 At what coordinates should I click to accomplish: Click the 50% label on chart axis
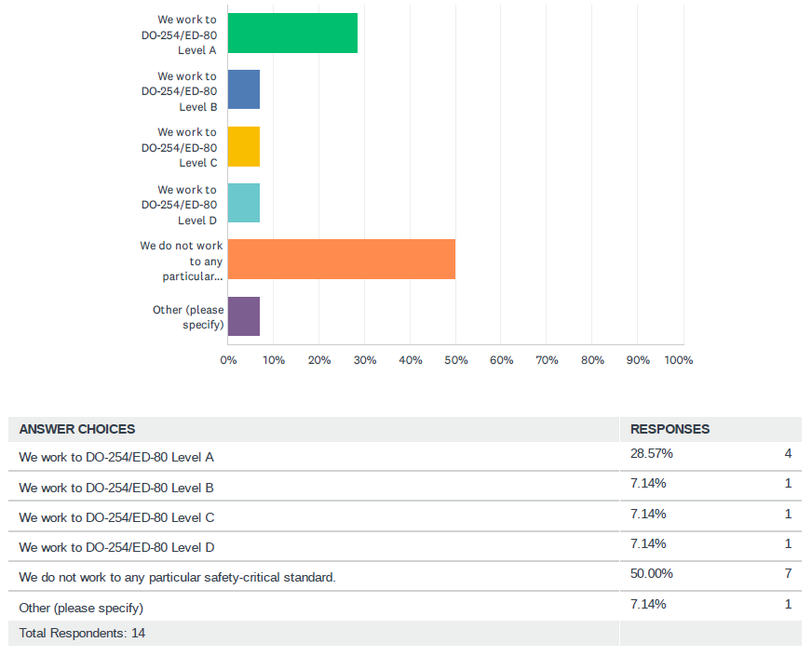tap(455, 360)
